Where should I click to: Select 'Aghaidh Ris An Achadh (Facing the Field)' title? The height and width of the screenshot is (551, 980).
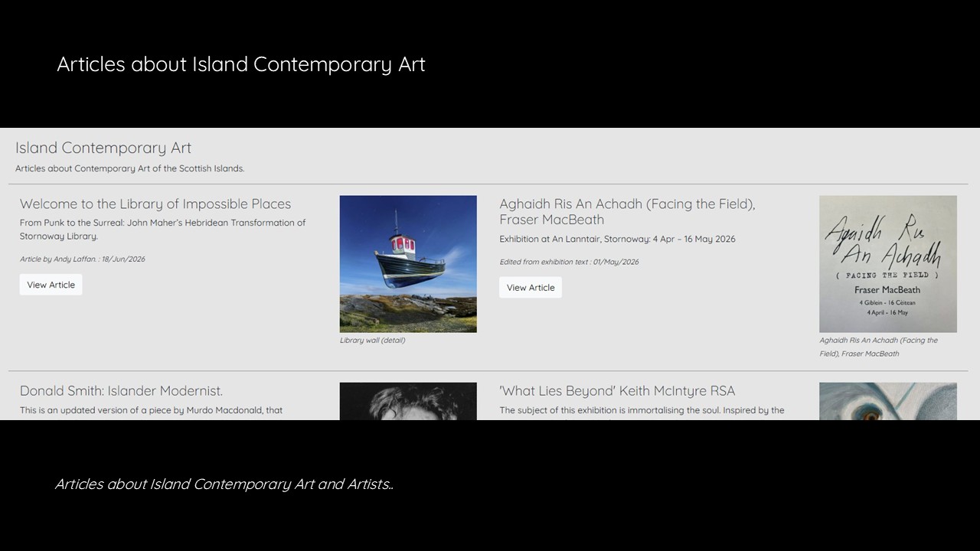627,211
